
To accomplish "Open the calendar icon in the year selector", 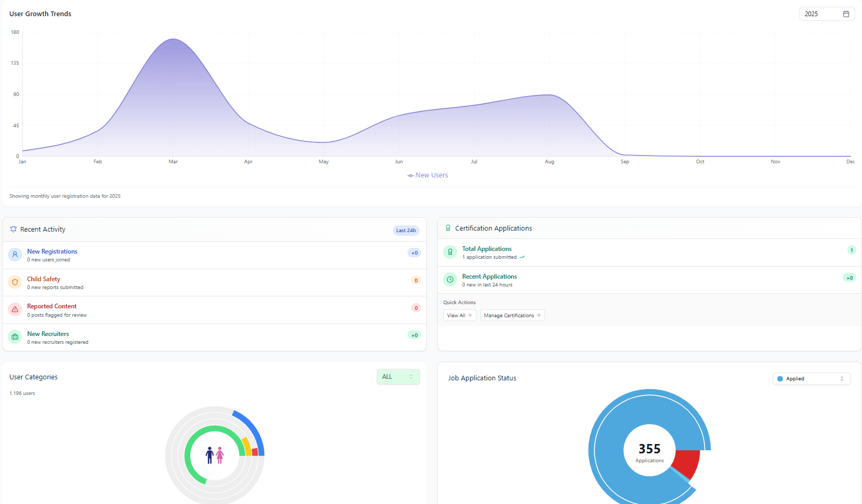I will click(846, 14).
